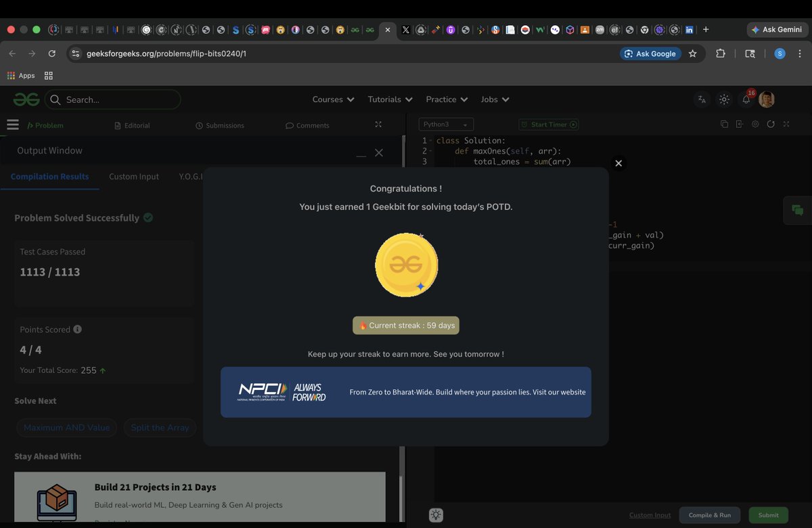Expand the Practice dropdown menu
812x528 pixels.
coord(447,100)
